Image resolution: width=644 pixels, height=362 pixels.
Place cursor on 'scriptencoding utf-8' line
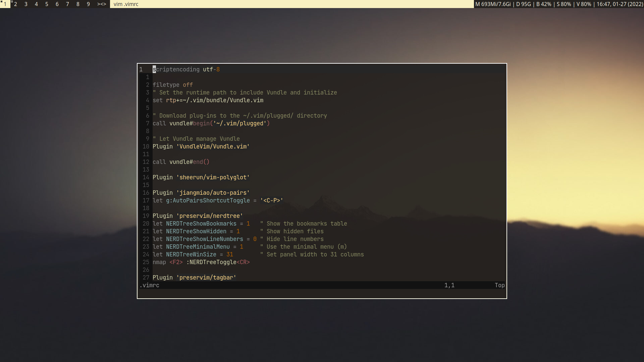[x=186, y=69]
